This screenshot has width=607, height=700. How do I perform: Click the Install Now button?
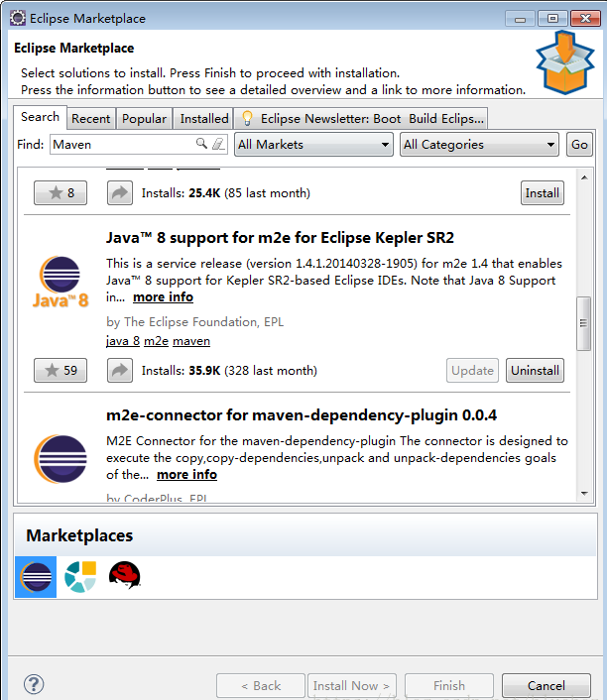[352, 685]
